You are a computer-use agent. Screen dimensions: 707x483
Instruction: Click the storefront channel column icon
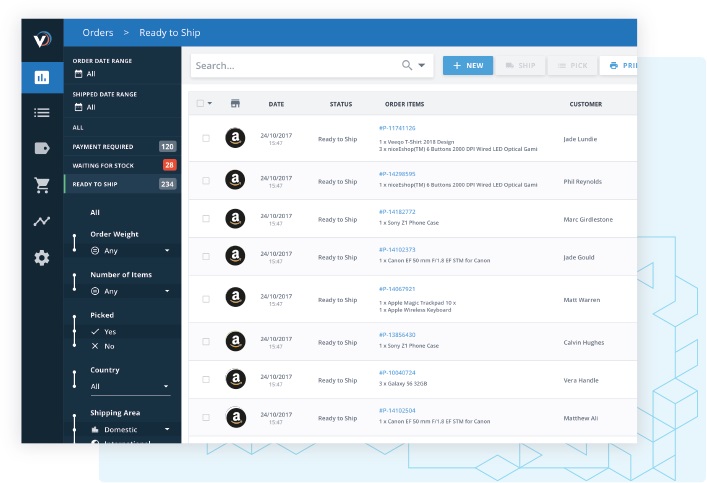coord(235,104)
